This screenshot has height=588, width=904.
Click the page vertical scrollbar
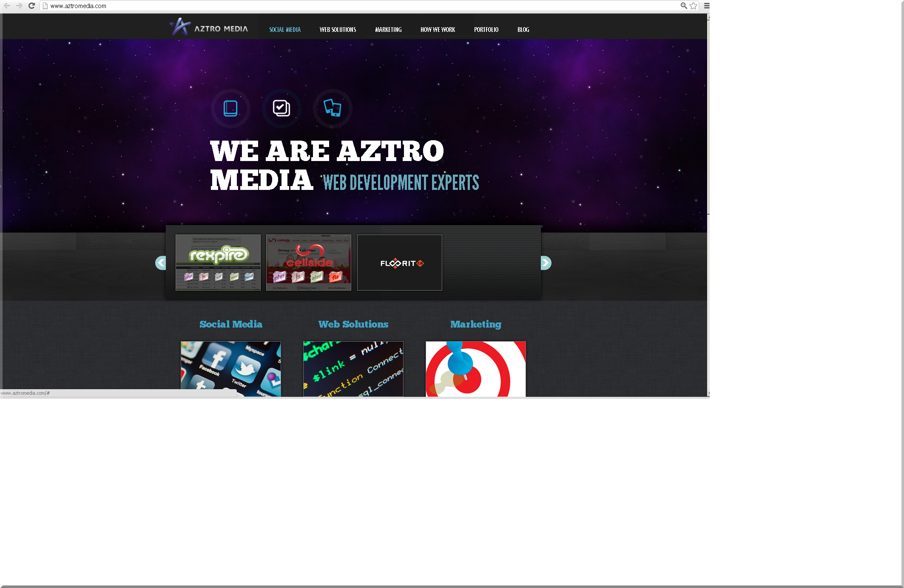click(708, 205)
